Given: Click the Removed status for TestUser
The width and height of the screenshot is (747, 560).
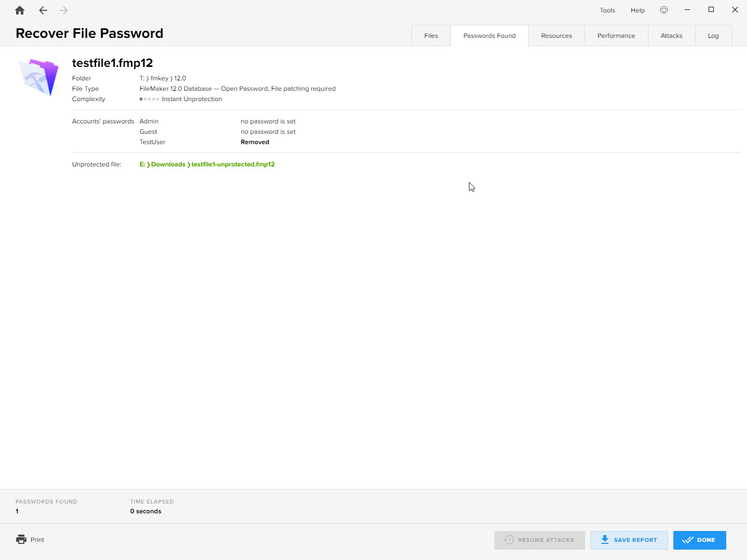Looking at the screenshot, I should point(255,142).
